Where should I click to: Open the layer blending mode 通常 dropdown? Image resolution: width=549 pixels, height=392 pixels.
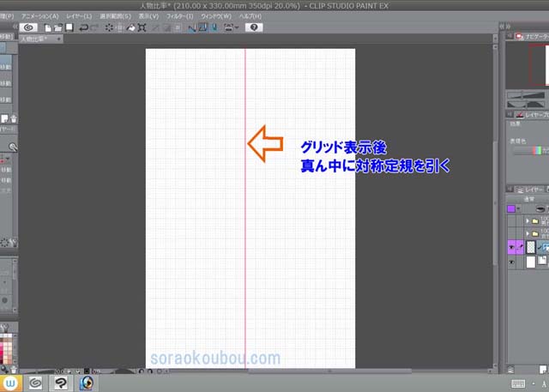click(x=528, y=199)
